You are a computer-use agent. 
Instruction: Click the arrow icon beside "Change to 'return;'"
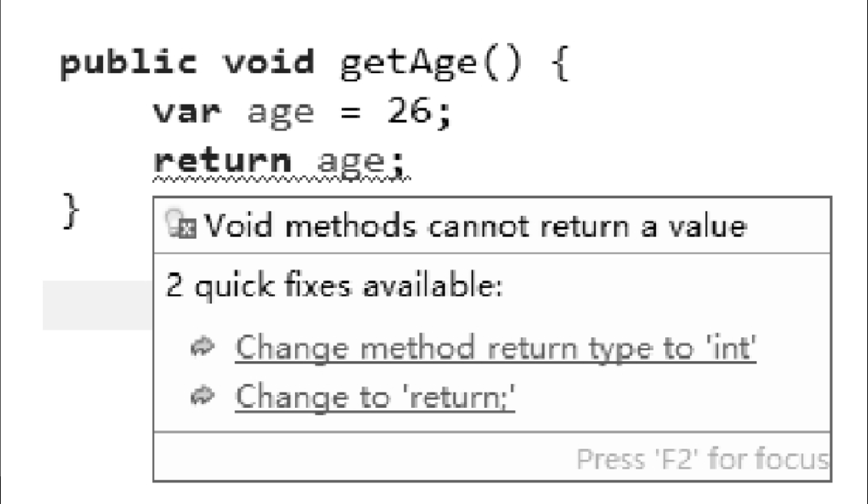pyautogui.click(x=202, y=396)
